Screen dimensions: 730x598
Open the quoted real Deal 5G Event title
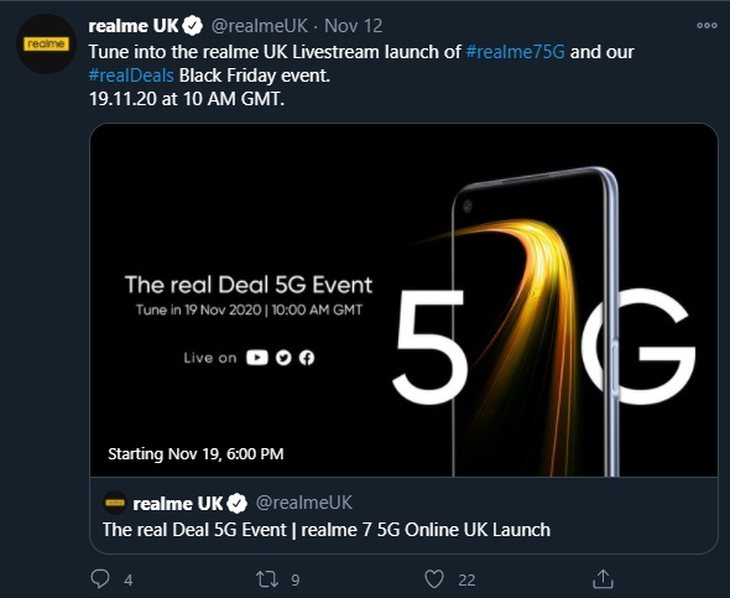click(326, 530)
